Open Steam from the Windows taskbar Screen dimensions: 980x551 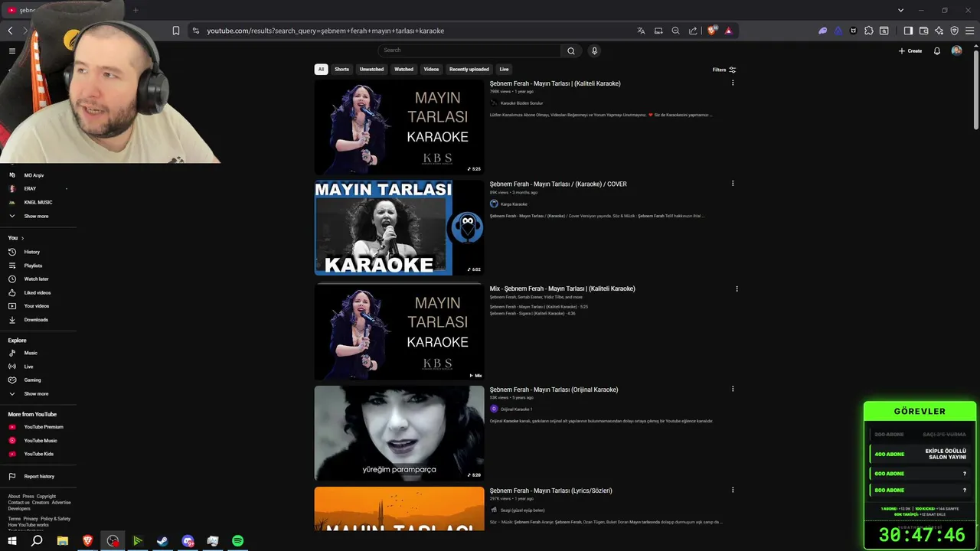pyautogui.click(x=162, y=541)
